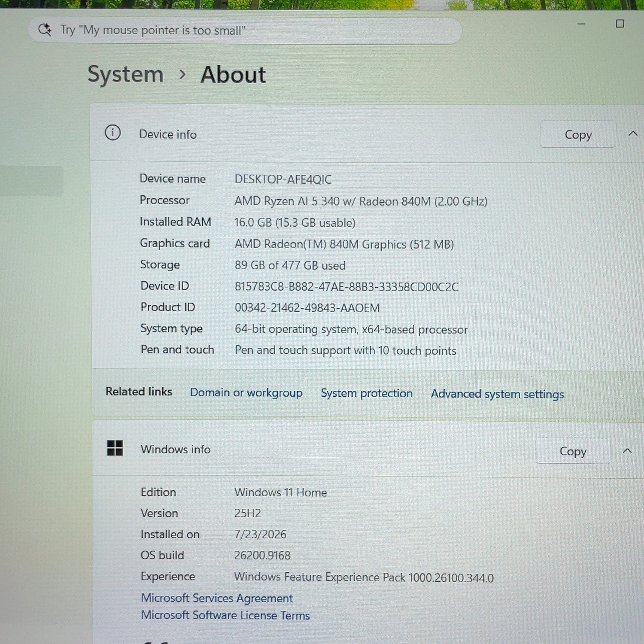Open the Microsoft Services Agreement link
This screenshot has width=644, height=644.
tap(217, 598)
